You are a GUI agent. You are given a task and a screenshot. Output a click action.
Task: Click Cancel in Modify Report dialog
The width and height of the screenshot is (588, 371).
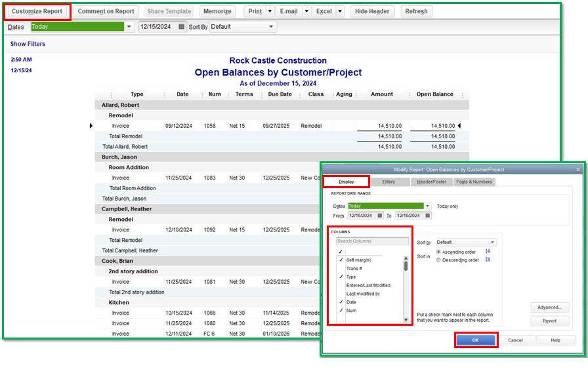[515, 340]
